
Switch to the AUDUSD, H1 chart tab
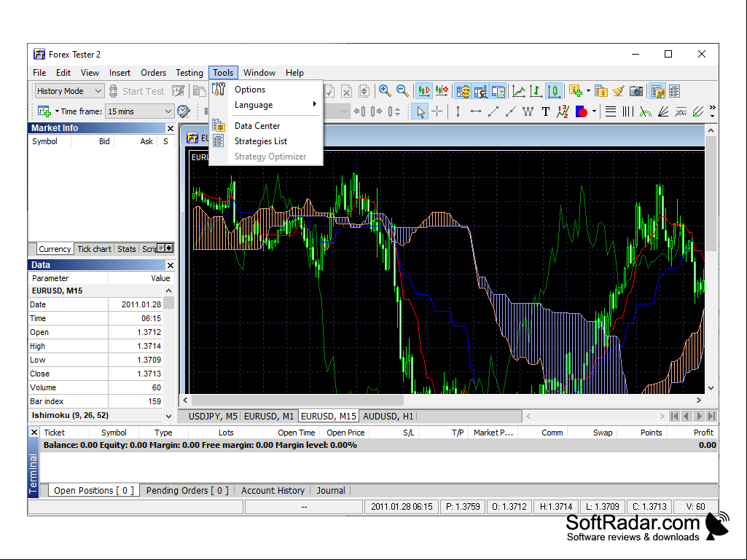click(388, 417)
